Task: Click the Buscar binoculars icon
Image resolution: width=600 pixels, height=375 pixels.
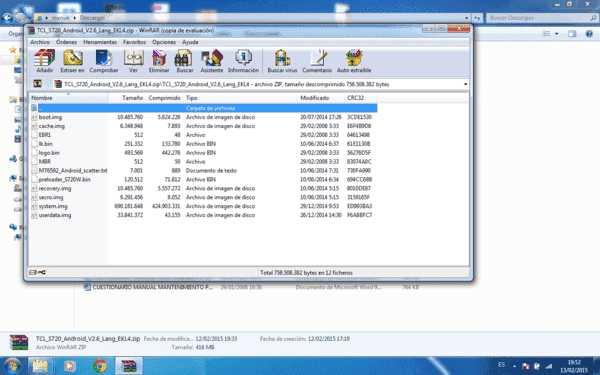Action: tap(184, 61)
